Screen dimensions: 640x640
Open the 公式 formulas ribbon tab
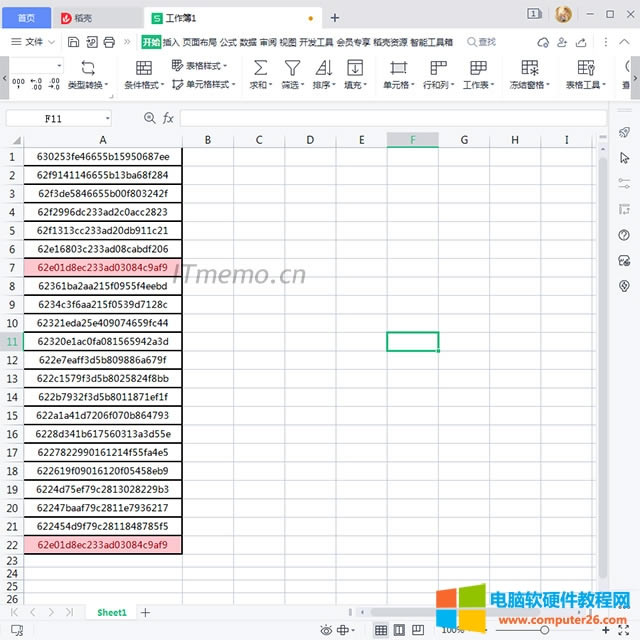(228, 43)
